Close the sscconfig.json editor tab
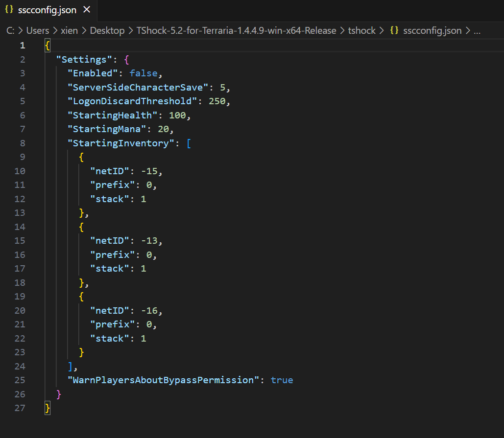 point(87,10)
